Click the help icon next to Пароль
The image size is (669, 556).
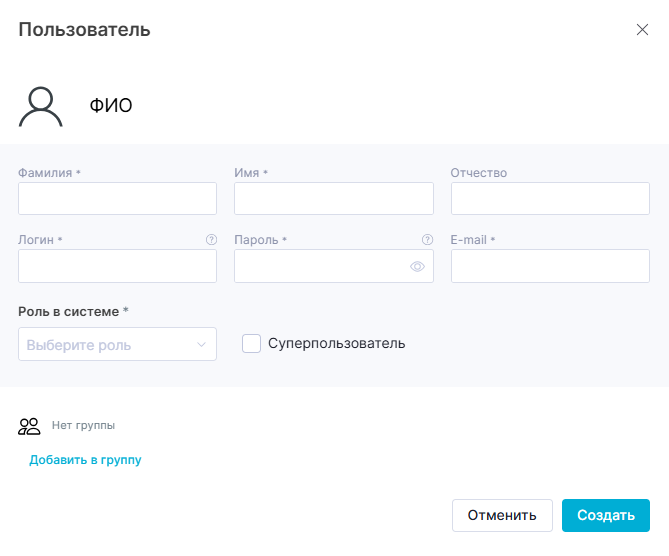pos(427,240)
